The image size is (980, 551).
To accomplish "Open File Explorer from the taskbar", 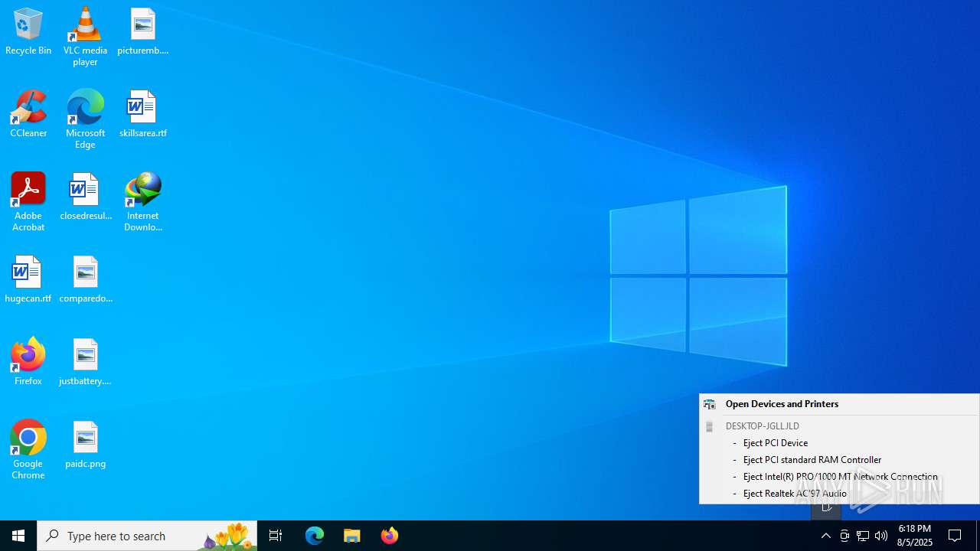I will coord(352,536).
